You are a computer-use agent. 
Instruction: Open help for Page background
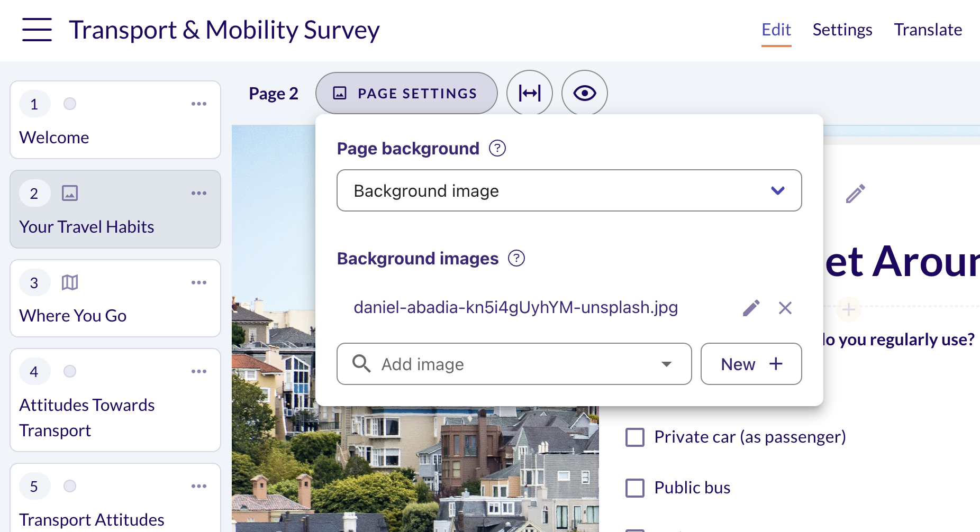click(497, 148)
